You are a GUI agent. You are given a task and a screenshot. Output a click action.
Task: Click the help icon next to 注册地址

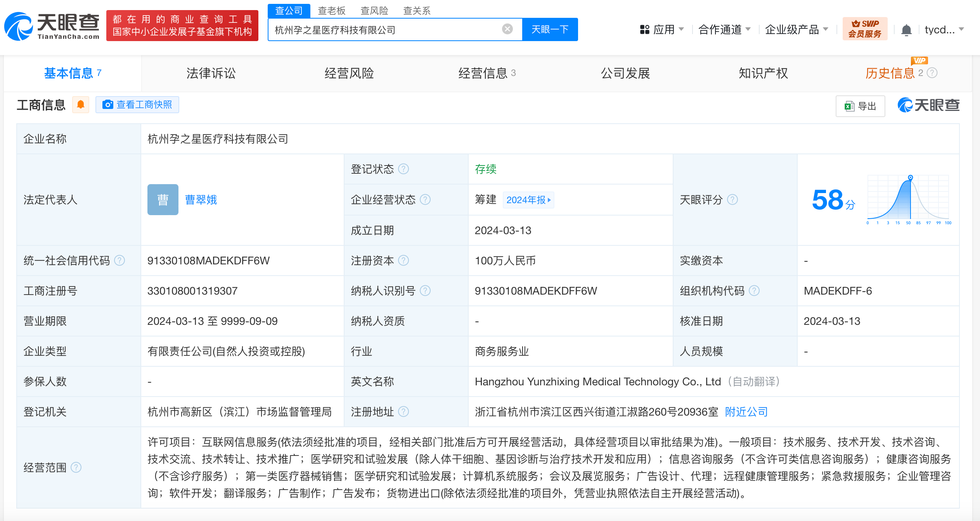click(403, 412)
